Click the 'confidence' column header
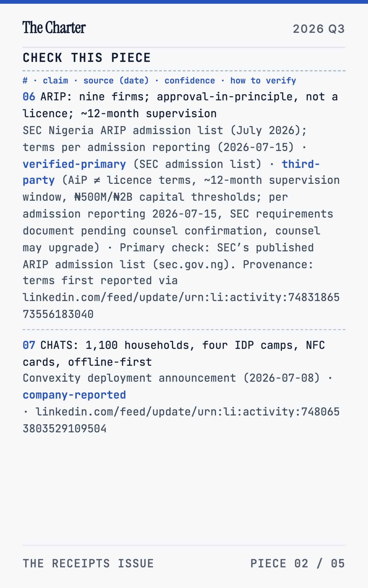The image size is (368, 588). pyautogui.click(x=190, y=81)
